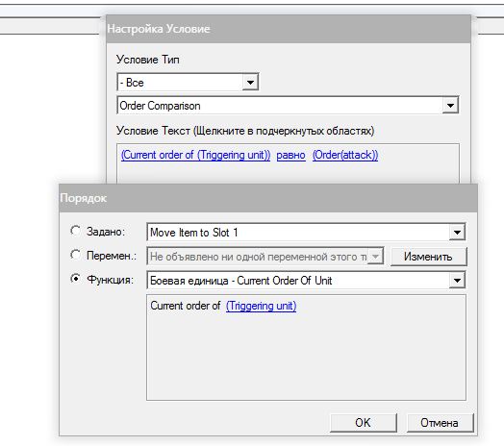
Task: Click the Условие Тип label
Action: [148, 60]
